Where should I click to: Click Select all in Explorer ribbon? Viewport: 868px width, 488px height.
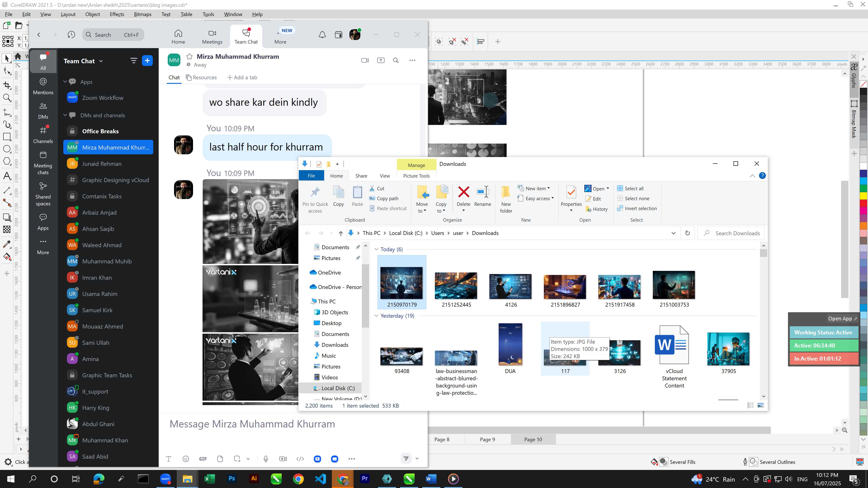coord(630,189)
